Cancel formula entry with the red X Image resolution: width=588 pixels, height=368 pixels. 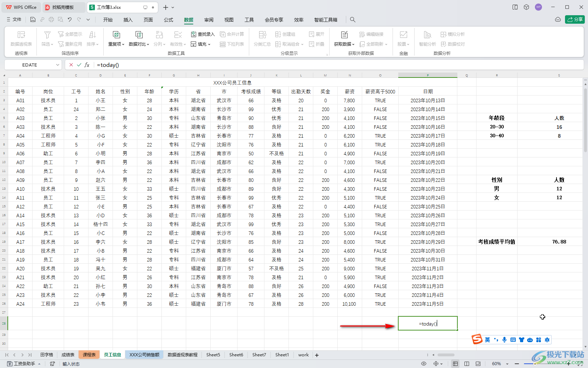pyautogui.click(x=71, y=65)
